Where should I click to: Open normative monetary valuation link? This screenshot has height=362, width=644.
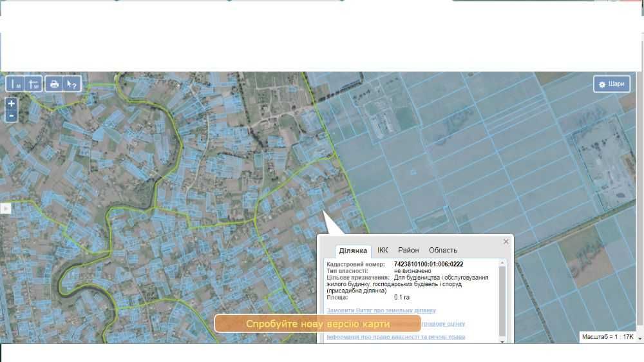point(443,324)
